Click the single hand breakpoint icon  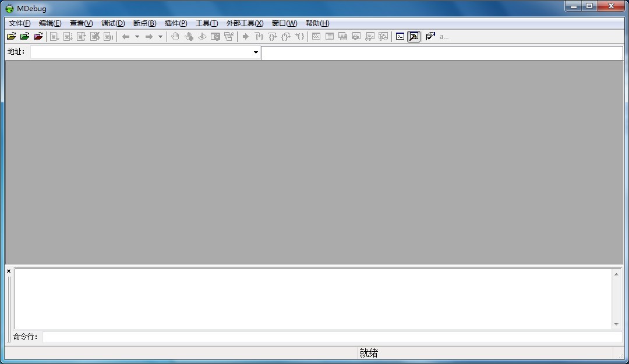[x=175, y=37]
